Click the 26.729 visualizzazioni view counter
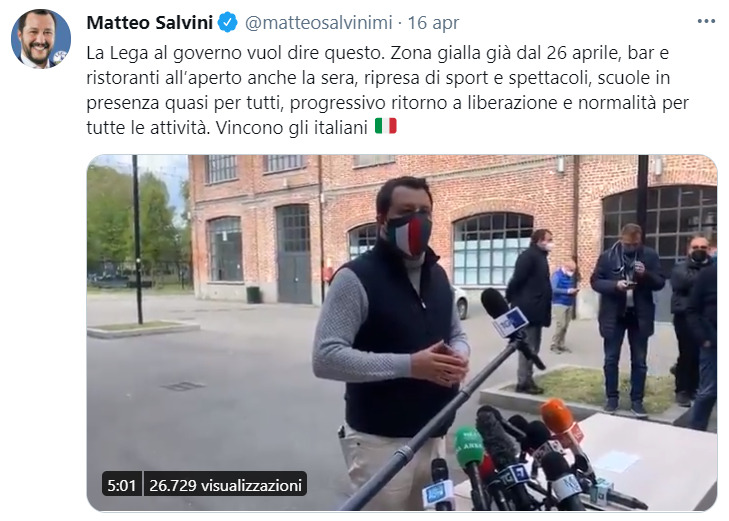Viewport: 729px width, 521px height. (225, 485)
